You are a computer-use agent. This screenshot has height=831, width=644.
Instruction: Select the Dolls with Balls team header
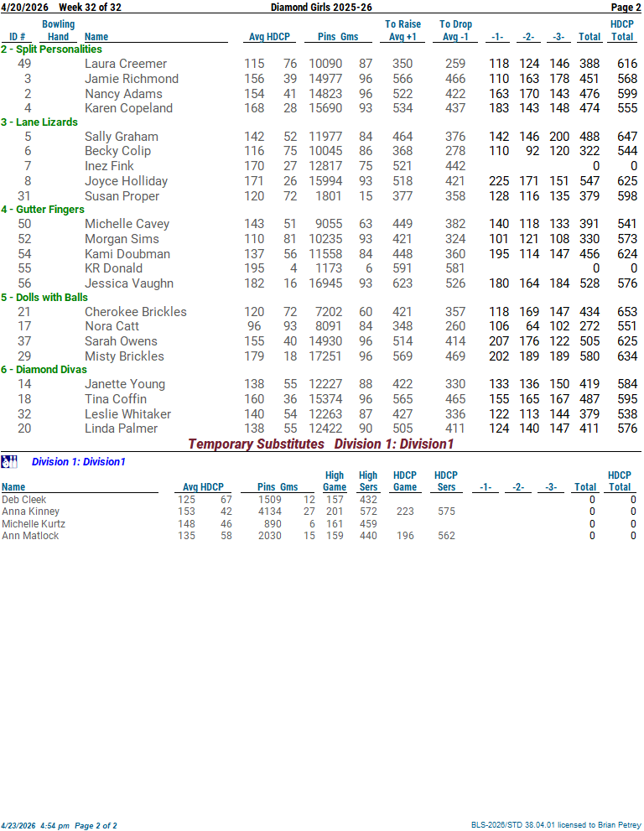click(x=44, y=298)
